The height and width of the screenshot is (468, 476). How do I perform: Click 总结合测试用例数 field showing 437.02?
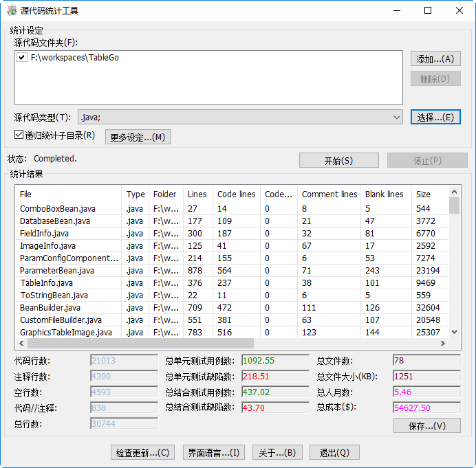[275, 392]
